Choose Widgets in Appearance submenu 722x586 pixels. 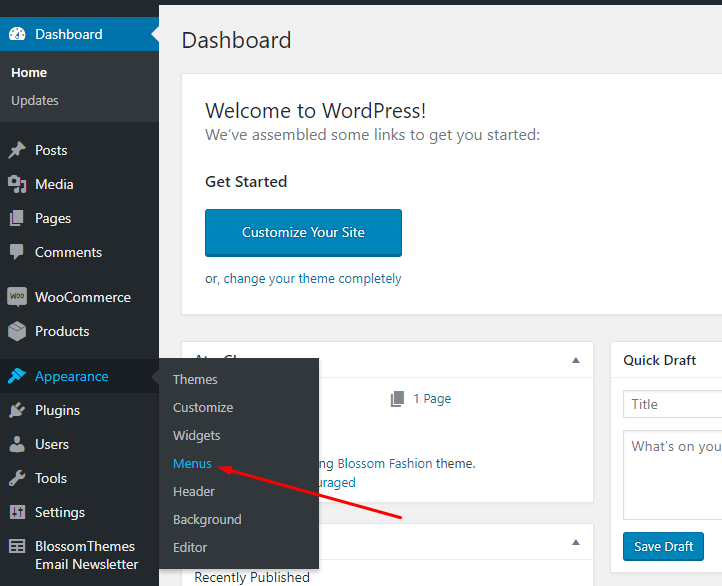point(197,435)
